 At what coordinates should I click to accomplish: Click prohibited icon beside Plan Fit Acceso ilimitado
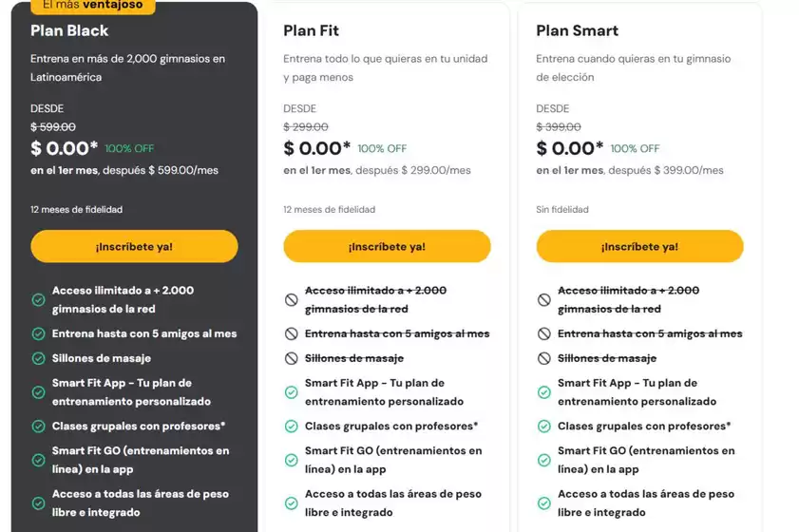pos(292,299)
